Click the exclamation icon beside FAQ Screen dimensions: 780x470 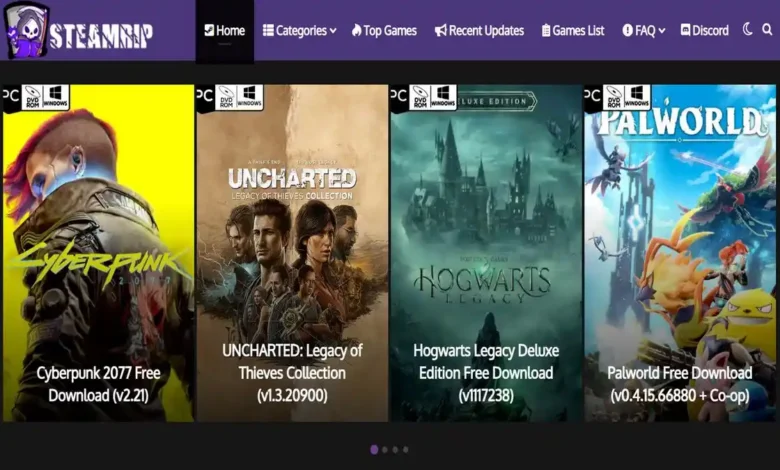(x=627, y=31)
